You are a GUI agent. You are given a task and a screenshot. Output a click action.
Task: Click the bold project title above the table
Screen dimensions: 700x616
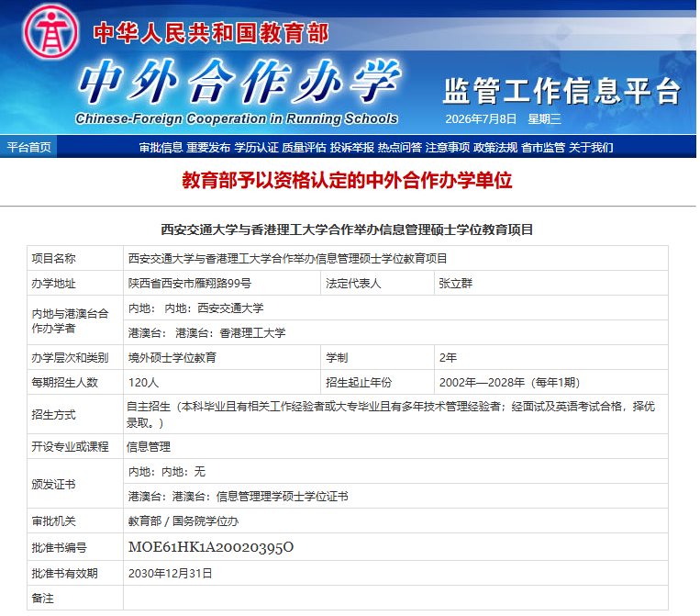347,230
